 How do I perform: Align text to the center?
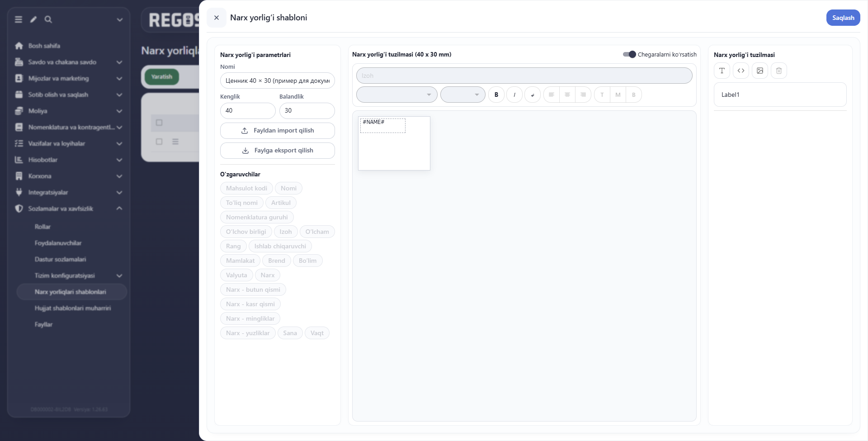pos(567,95)
